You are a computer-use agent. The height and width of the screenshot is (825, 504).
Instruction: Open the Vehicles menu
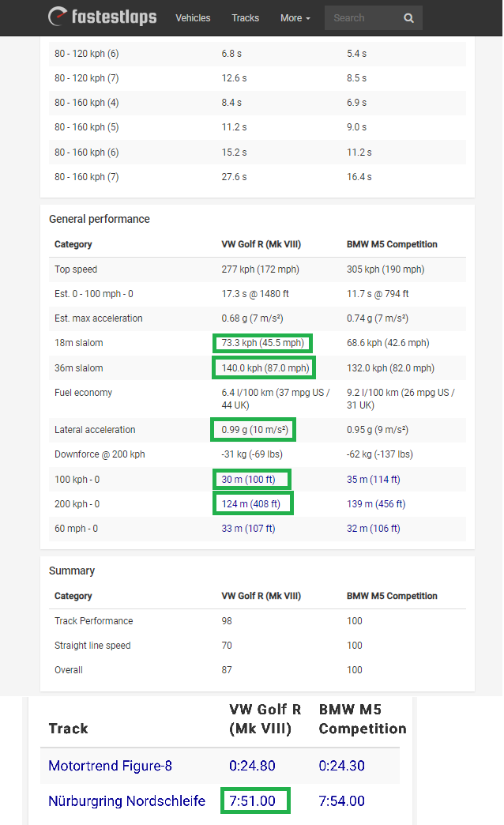tap(193, 18)
